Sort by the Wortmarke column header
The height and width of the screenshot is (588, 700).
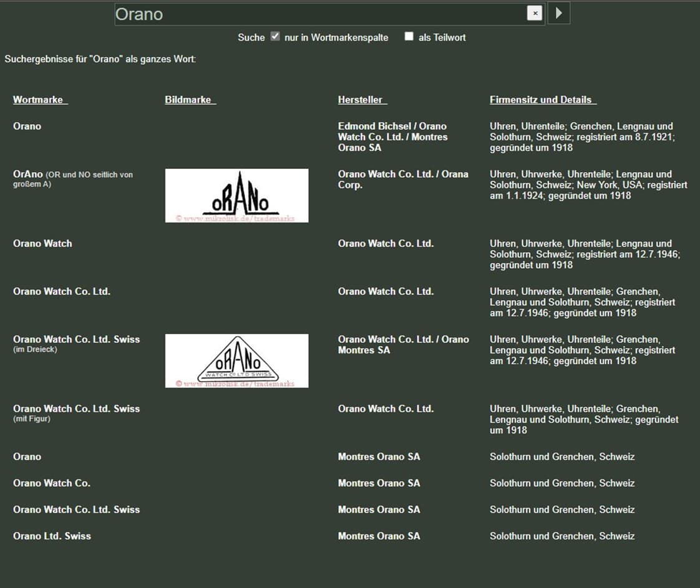(x=40, y=100)
